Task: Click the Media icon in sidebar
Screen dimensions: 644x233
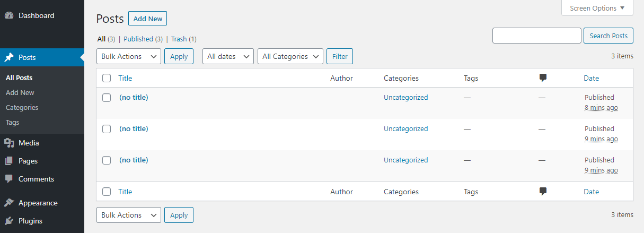Action: coord(9,143)
